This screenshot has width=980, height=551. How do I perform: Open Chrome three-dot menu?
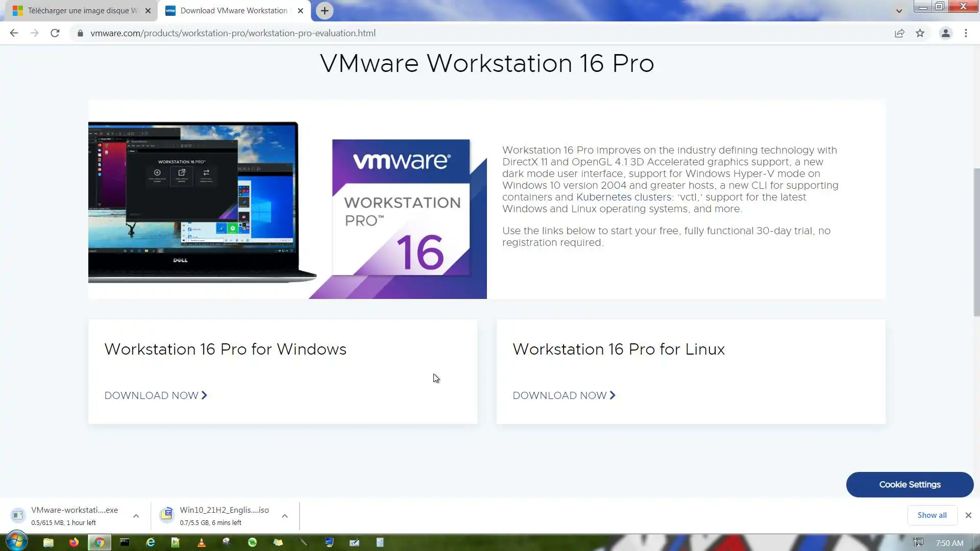[966, 33]
